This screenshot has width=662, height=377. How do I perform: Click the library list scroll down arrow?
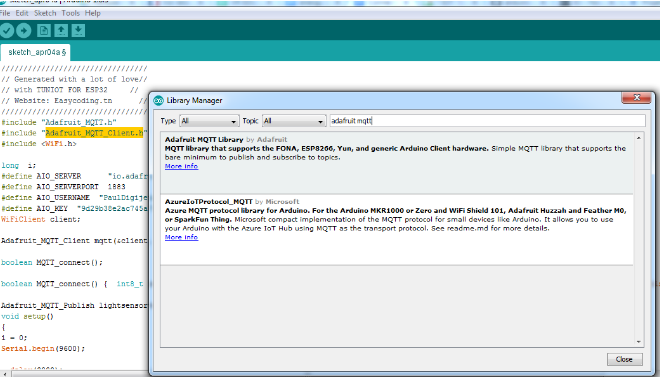[638, 342]
